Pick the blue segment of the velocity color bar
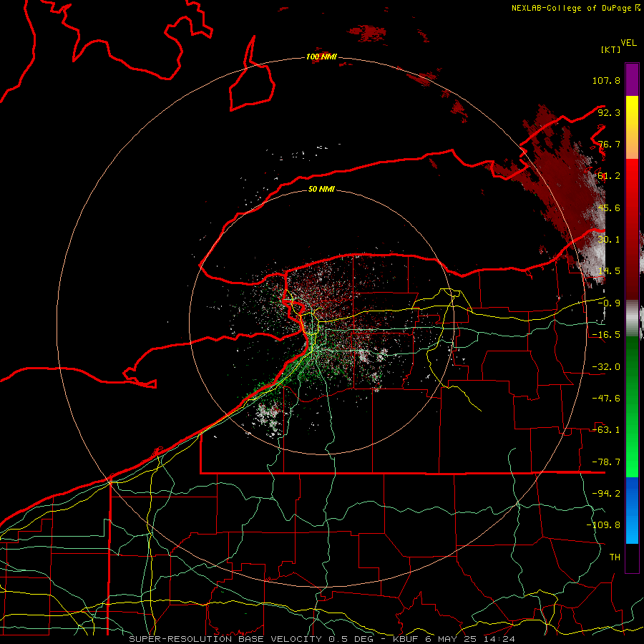This screenshot has height=644, width=644. pyautogui.click(x=632, y=510)
